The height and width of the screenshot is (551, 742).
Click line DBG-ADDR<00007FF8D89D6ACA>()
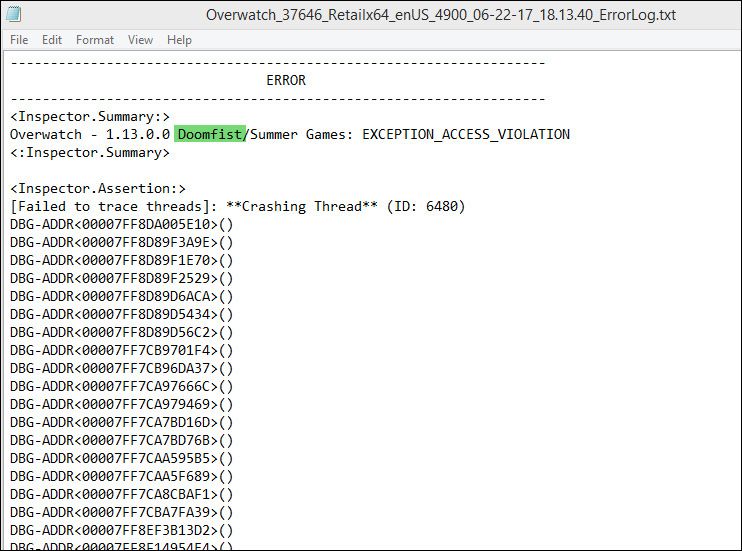coord(122,296)
